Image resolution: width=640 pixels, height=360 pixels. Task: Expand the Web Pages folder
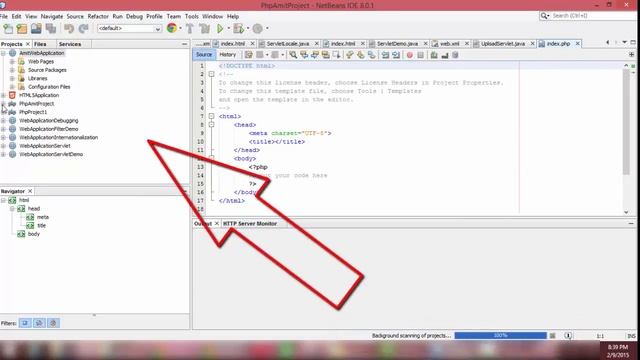[x=12, y=61]
